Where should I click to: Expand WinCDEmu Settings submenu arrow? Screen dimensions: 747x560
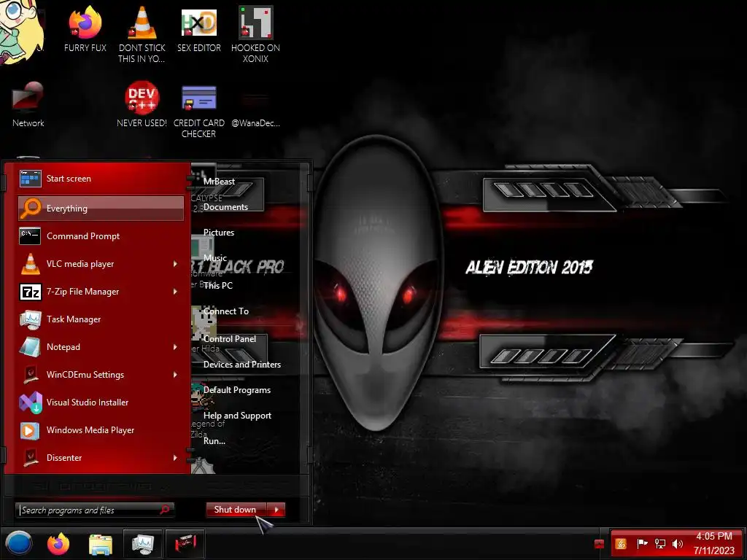coord(175,375)
